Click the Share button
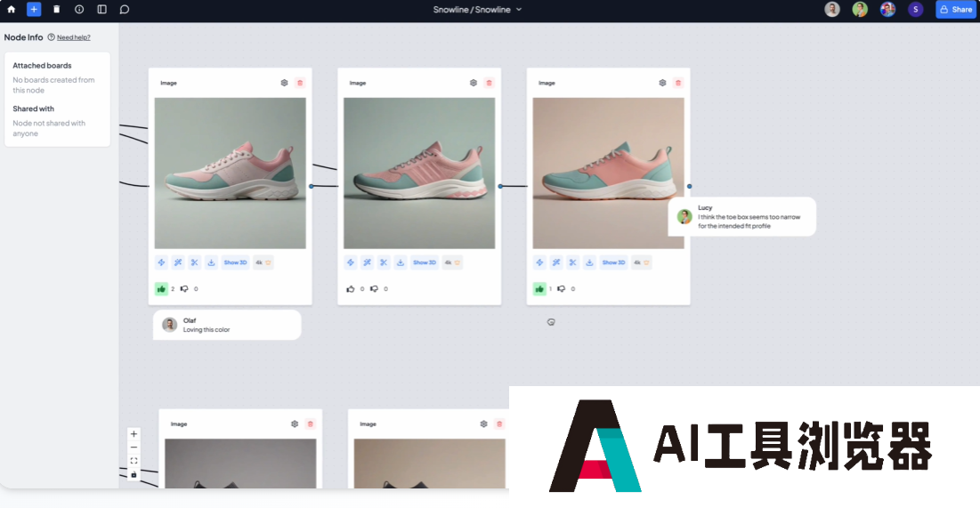Screen dimensions: 980x508 tap(956, 10)
